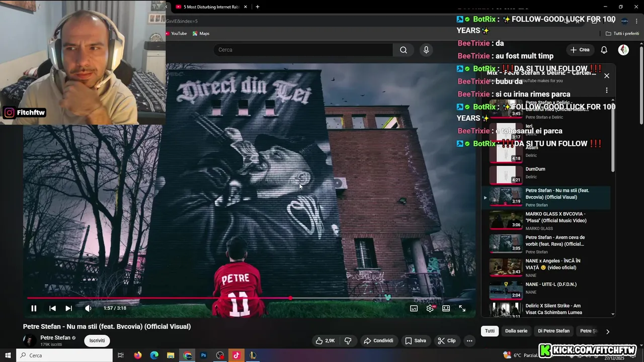The height and width of the screenshot is (362, 644).
Task: Open File Explorer from the taskbar
Action: 171,355
